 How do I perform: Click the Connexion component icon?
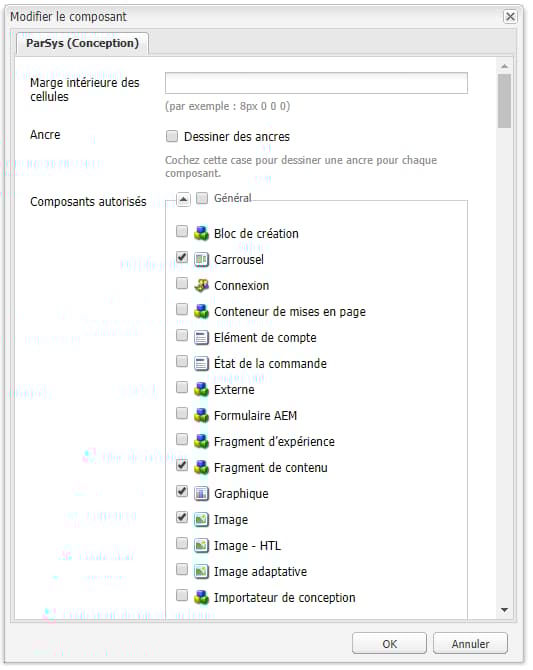pos(201,286)
